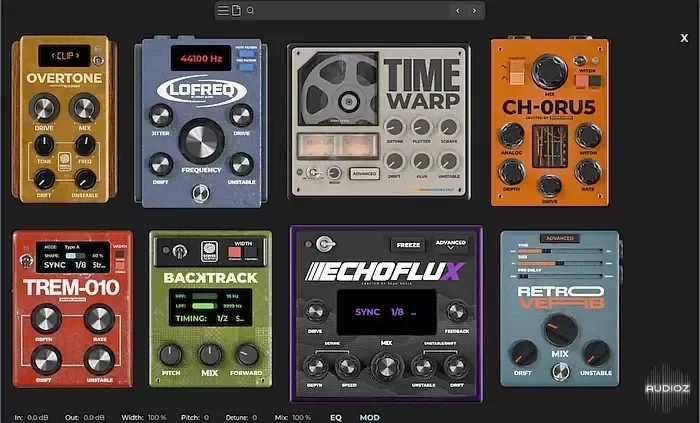
Task: Flip the Backtrack power toggle switch
Action: pos(179,251)
